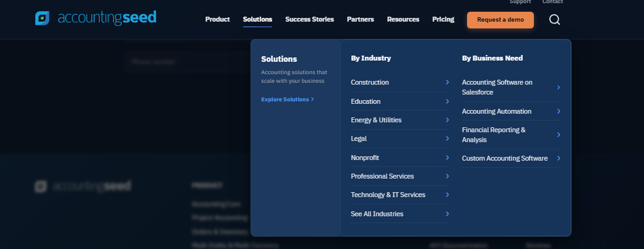Open Accounting Software on Salesforce link
Screen dimensions: 644x249
point(511,87)
